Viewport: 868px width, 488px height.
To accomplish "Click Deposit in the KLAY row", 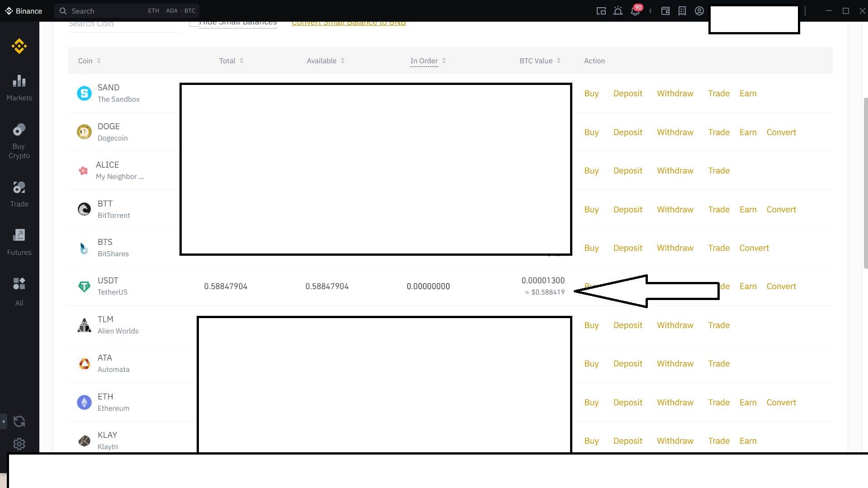I will pos(627,441).
